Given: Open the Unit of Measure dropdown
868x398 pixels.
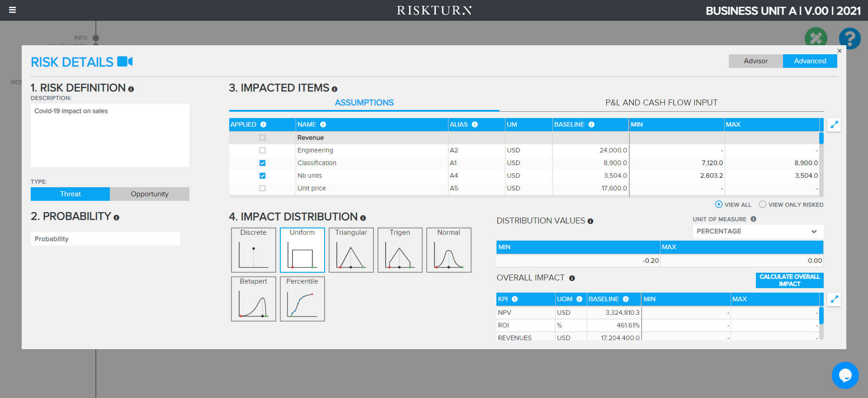Looking at the screenshot, I should pos(758,232).
